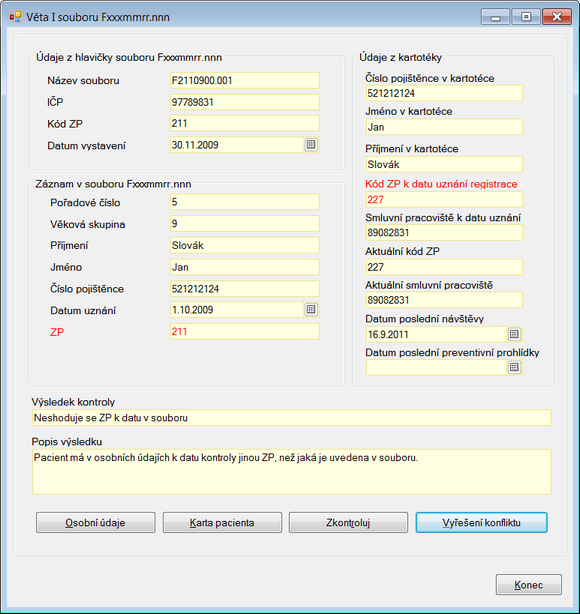Focus the red ZP field showing 211
Screen dimensions: 580x614
[245, 332]
